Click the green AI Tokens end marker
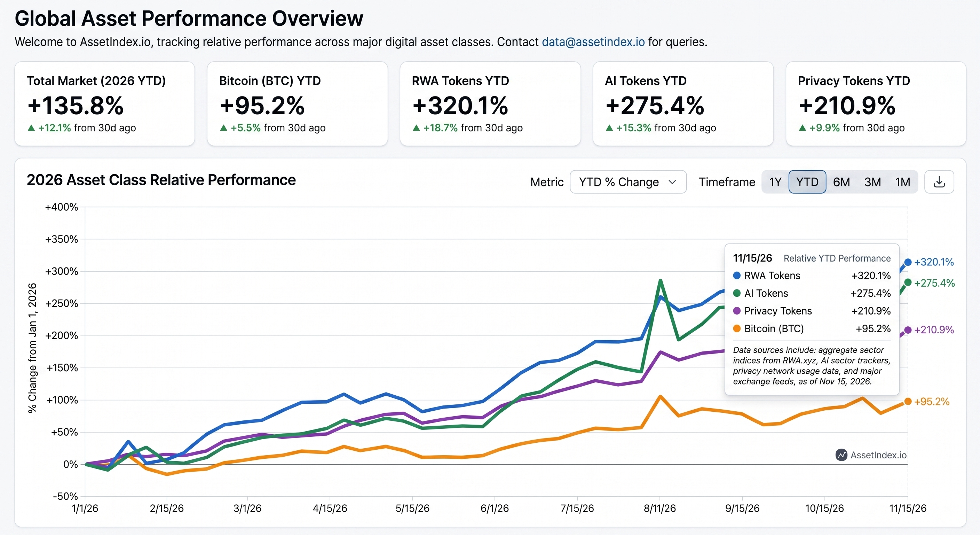 tap(908, 282)
